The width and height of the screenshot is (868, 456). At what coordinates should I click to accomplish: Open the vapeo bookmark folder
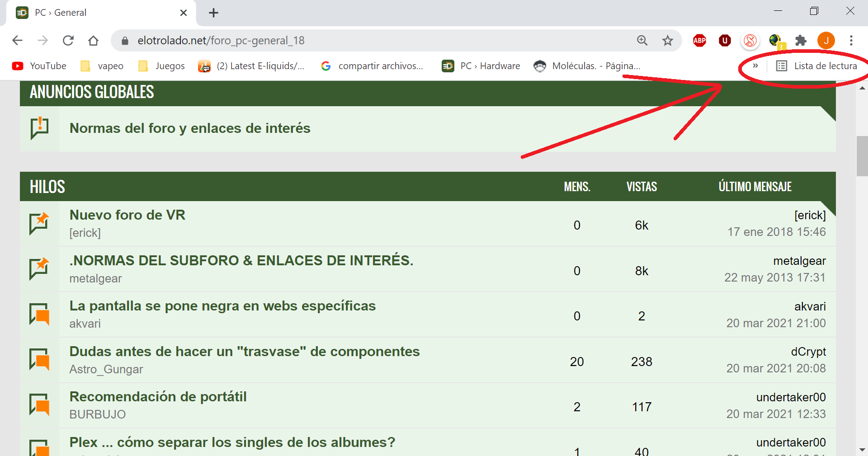coord(102,66)
